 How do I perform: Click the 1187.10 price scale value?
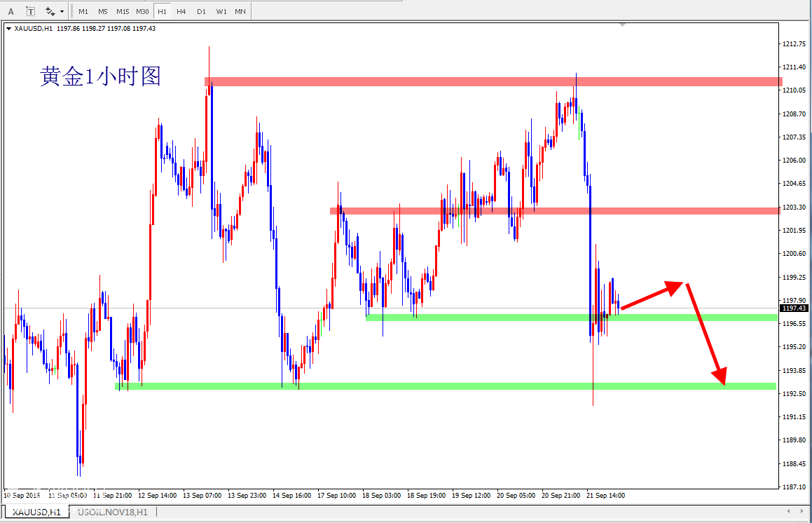click(x=794, y=487)
